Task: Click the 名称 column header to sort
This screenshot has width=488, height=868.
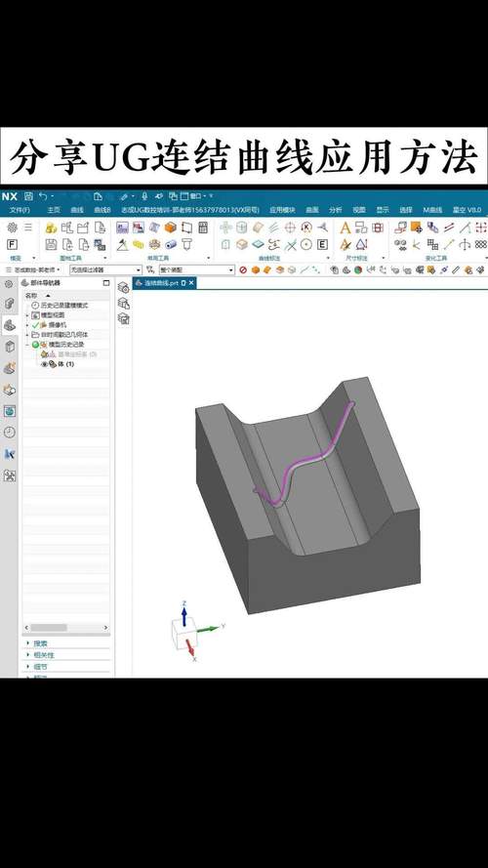Action: pyautogui.click(x=31, y=295)
